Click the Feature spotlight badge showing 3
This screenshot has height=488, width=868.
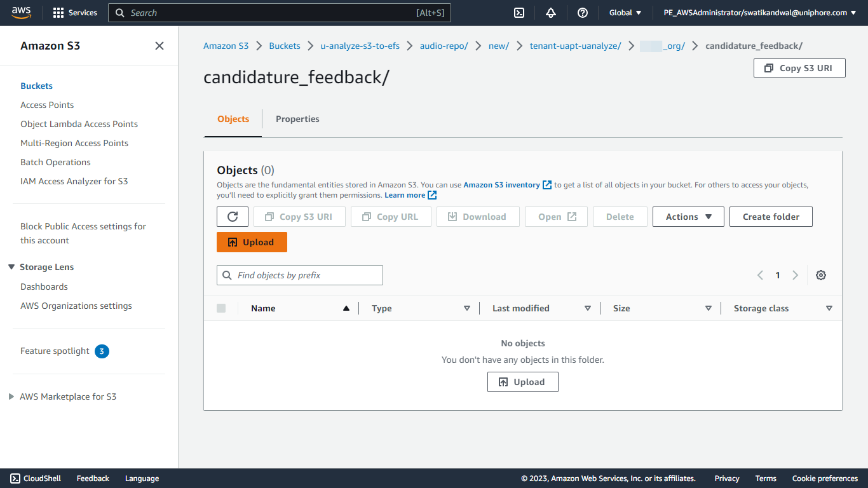pos(102,351)
